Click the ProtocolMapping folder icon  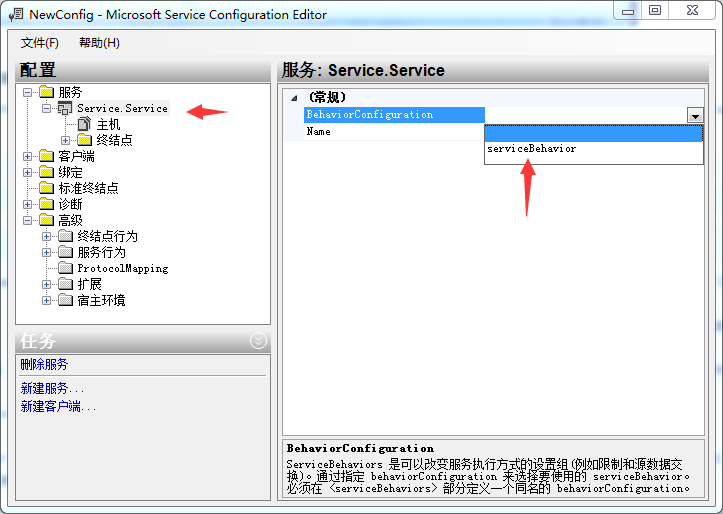coord(65,268)
